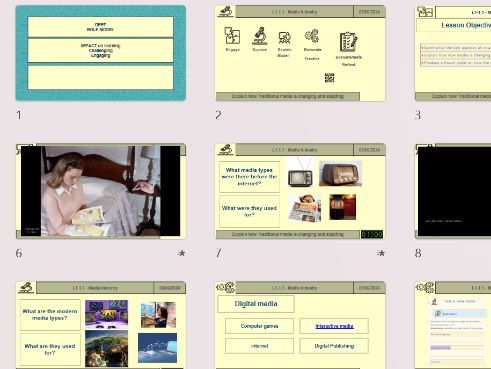Click 'What were they used for?' text on slide 7

(249, 211)
